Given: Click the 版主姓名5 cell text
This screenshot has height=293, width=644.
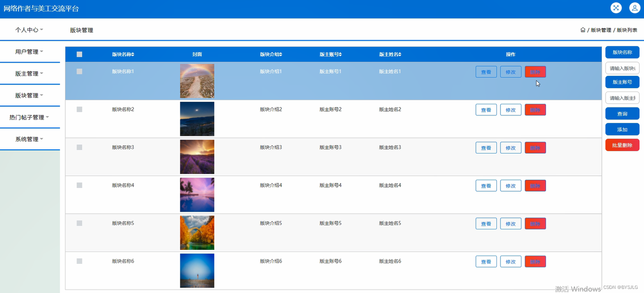Looking at the screenshot, I should (390, 223).
